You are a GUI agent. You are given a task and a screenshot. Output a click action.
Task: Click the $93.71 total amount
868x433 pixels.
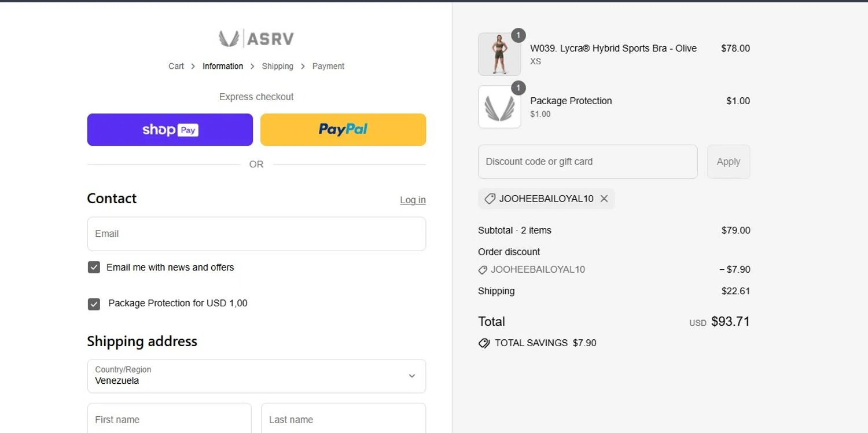pyautogui.click(x=730, y=321)
